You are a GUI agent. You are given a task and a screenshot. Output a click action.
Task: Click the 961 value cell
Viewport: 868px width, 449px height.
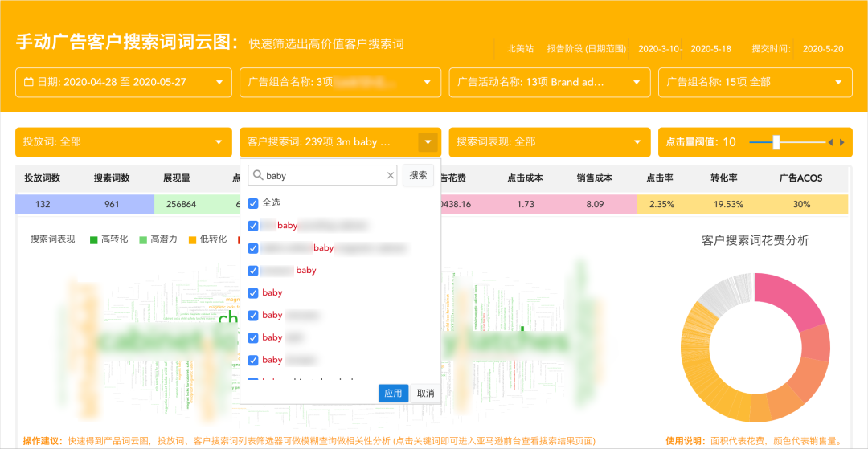[x=112, y=204]
